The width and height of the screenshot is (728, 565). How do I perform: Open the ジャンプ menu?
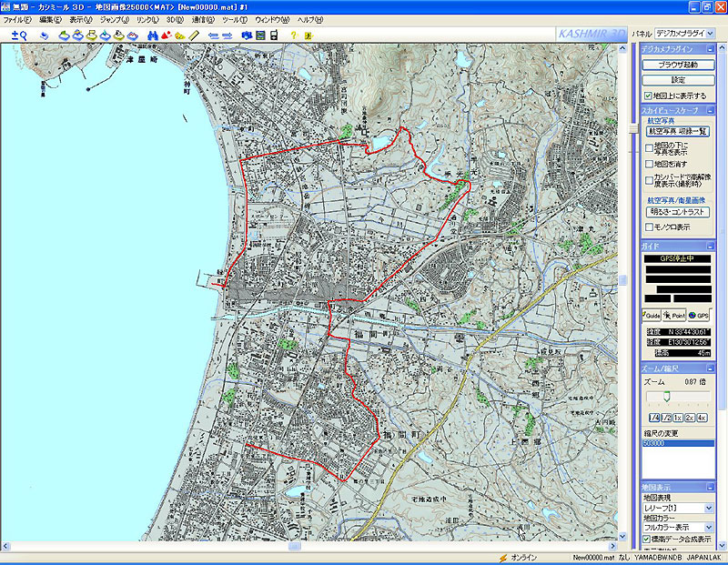pyautogui.click(x=115, y=20)
